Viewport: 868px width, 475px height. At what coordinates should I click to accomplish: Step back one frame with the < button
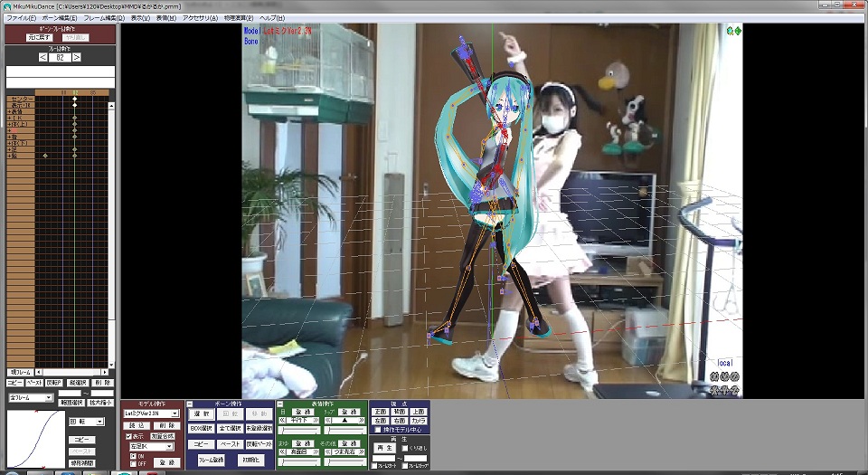[x=43, y=57]
